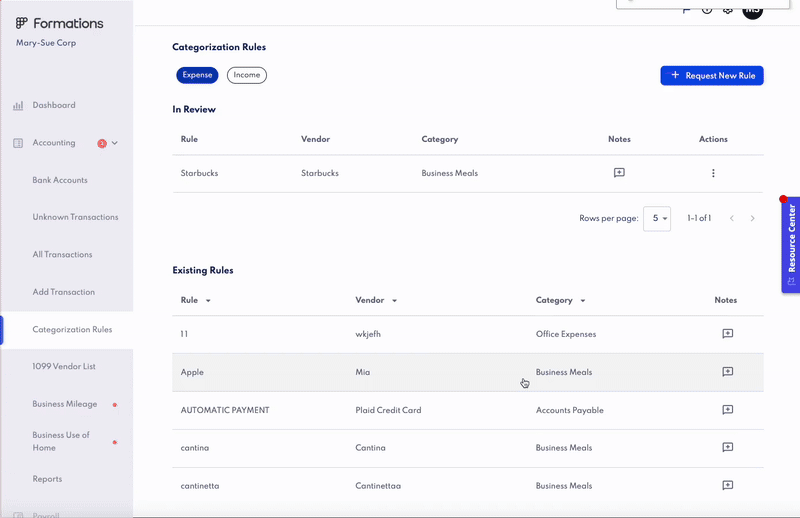The height and width of the screenshot is (518, 800).
Task: Click the Cantinettaa vendor cell
Action: tap(378, 486)
